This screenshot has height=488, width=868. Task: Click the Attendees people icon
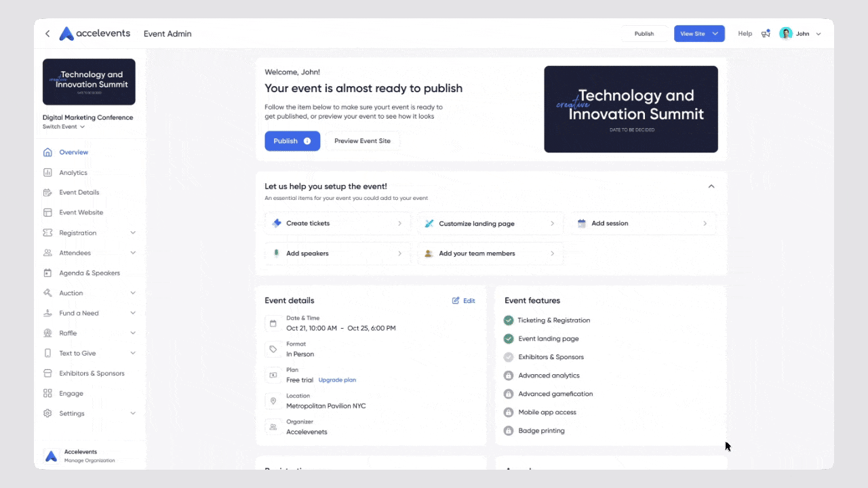tap(47, 253)
